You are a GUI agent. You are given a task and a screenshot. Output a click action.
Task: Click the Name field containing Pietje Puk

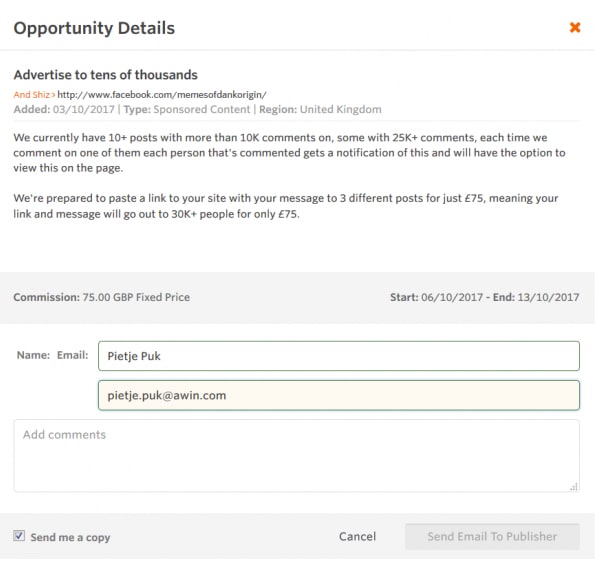coord(338,355)
